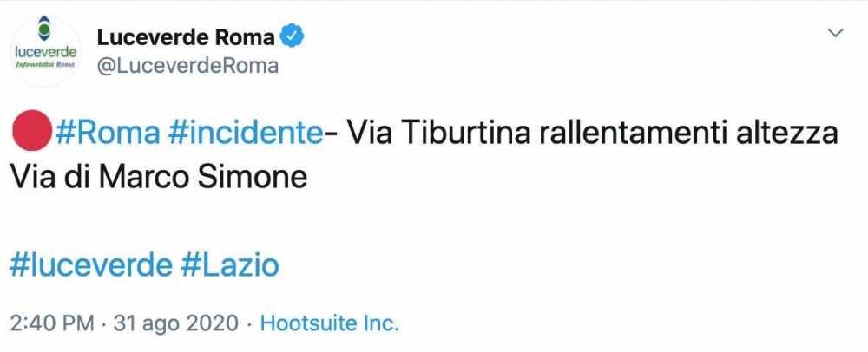Open the tweet options chevron menu

tap(837, 33)
